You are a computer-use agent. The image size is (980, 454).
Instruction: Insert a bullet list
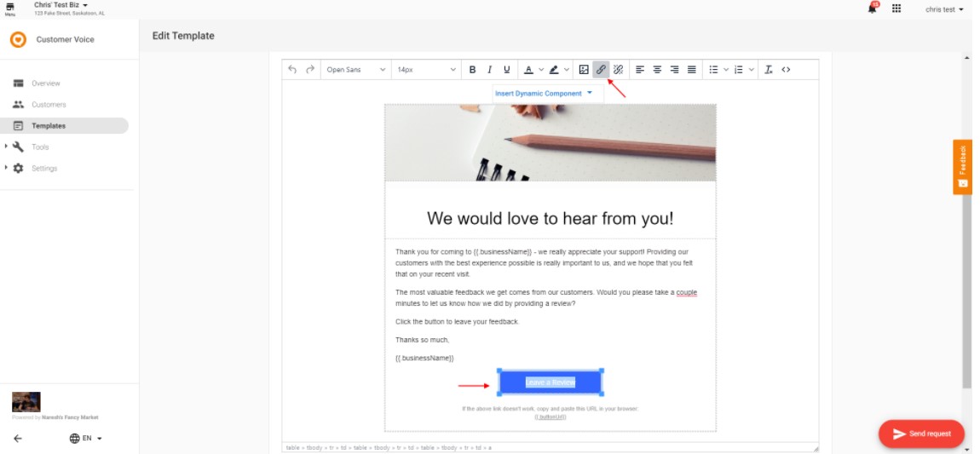(x=714, y=70)
